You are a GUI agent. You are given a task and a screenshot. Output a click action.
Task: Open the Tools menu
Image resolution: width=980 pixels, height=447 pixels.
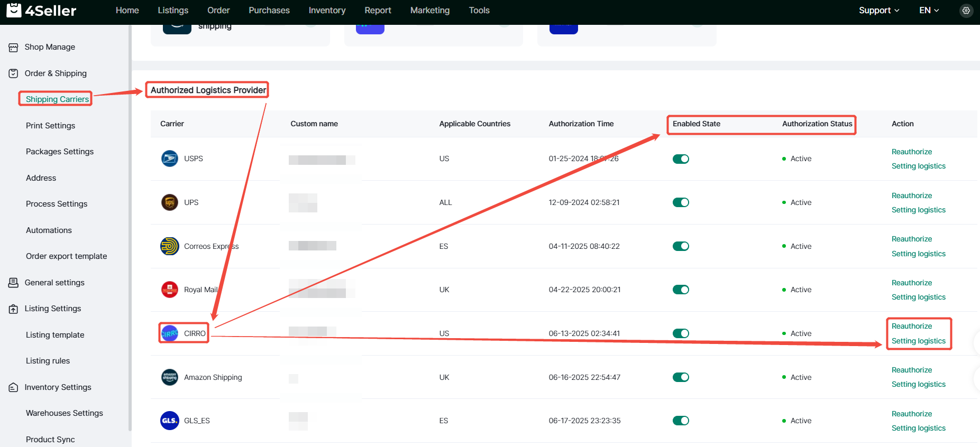(479, 11)
